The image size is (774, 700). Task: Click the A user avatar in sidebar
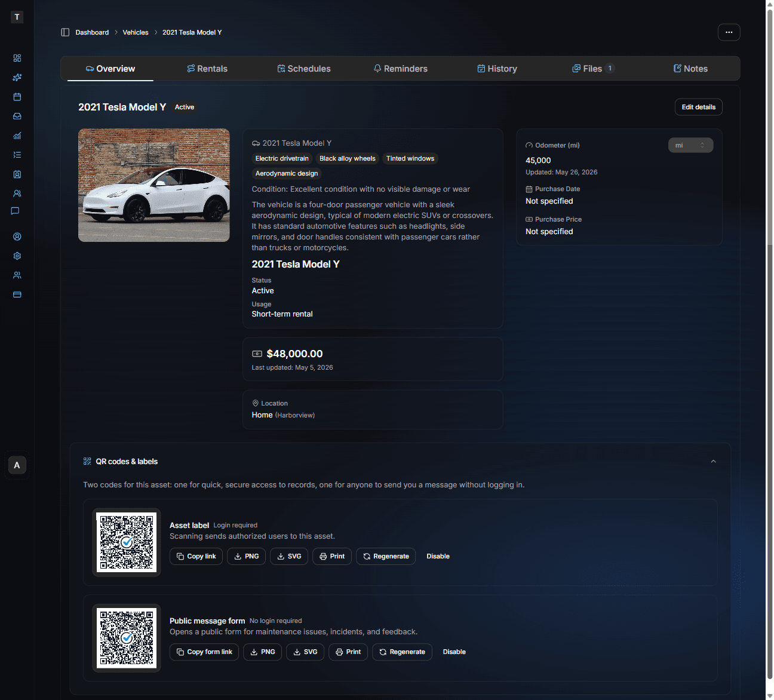point(17,465)
